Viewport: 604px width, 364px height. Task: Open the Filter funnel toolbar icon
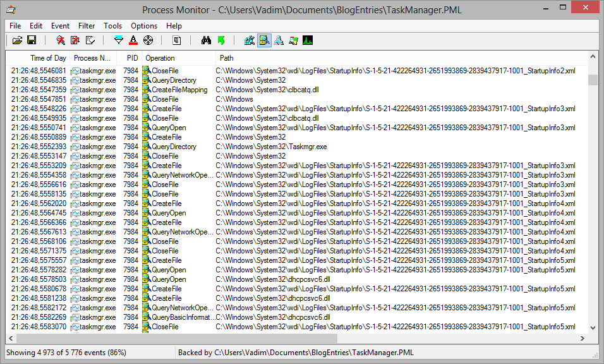coord(119,40)
